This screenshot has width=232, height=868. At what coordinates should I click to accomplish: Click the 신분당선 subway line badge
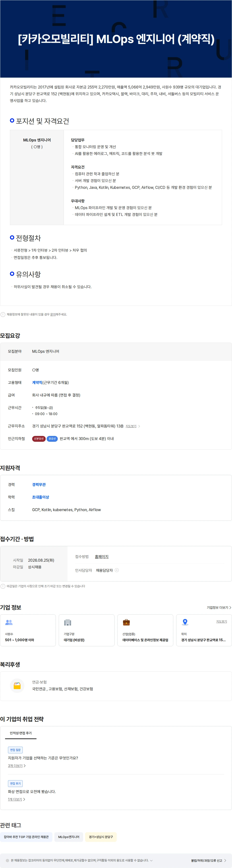(39, 439)
